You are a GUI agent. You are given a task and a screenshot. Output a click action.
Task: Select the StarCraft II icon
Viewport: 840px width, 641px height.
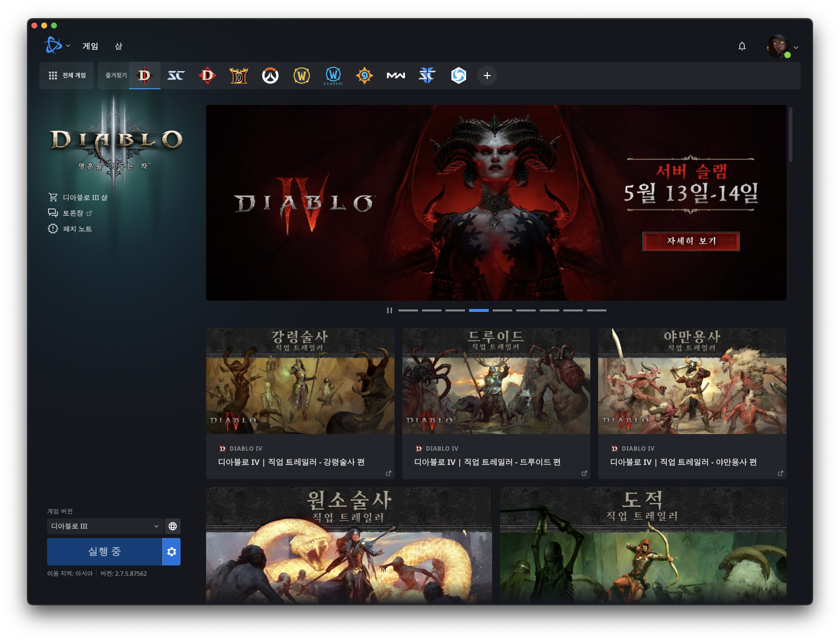pos(427,76)
